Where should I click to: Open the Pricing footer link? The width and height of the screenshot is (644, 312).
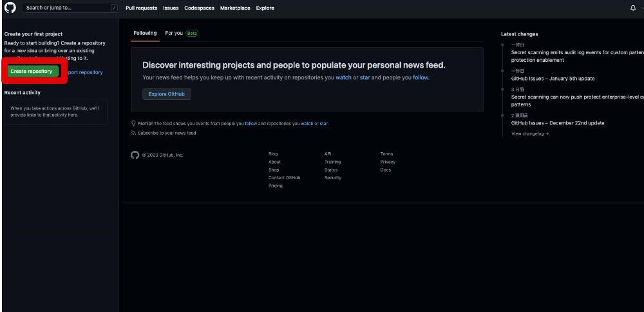pos(276,186)
